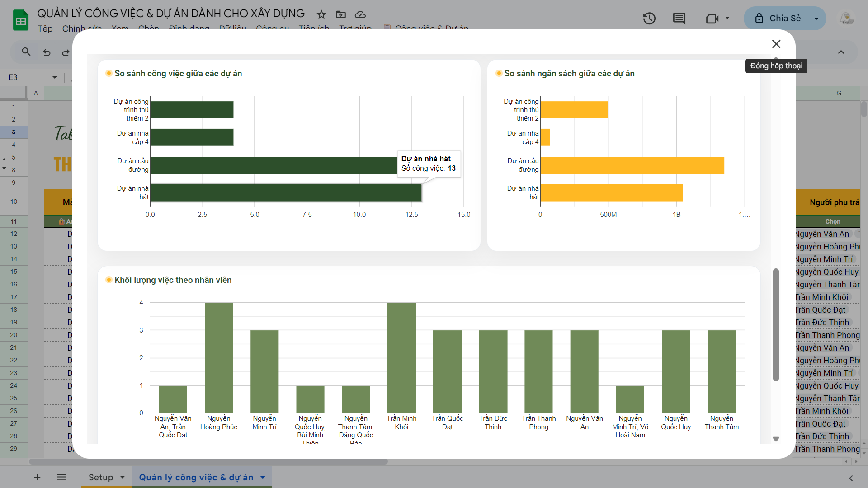Click the undo arrow icon
Screen dimensions: 868x488
(47, 52)
